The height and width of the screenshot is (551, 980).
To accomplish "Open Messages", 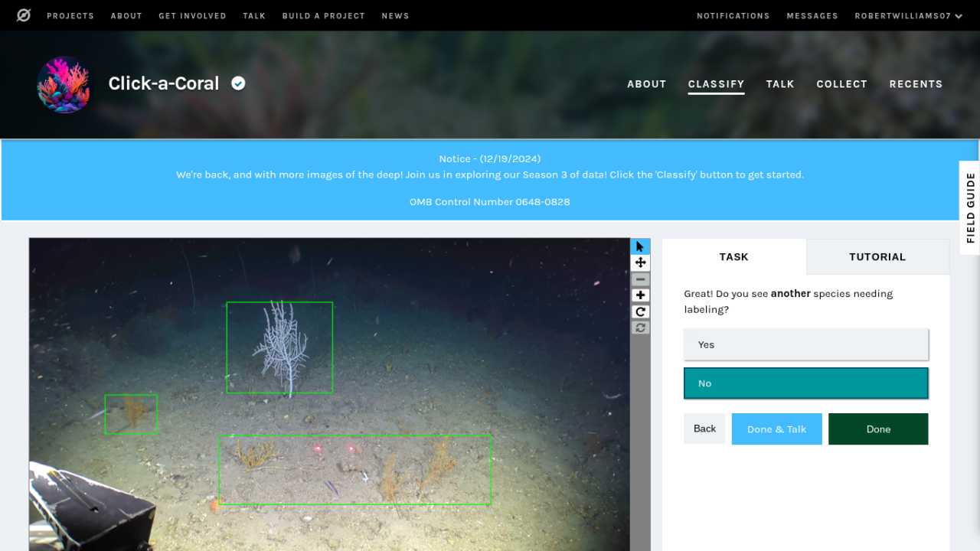I will point(812,15).
